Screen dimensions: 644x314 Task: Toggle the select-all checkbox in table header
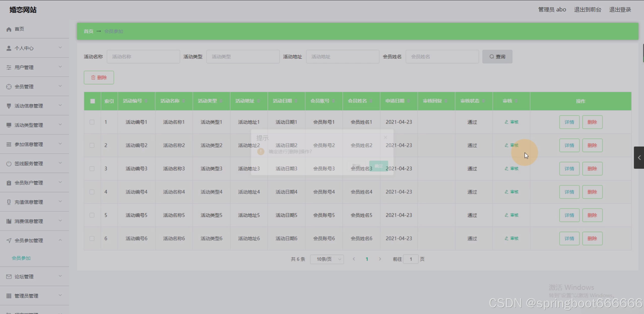[93, 101]
